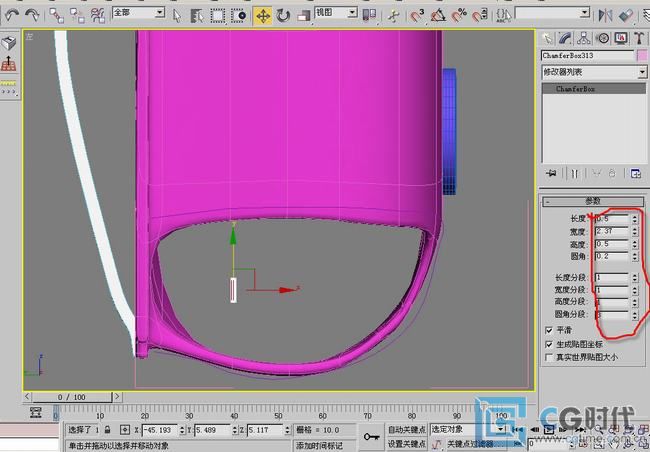
Task: Click the Set Keys key icon button
Action: [371, 436]
